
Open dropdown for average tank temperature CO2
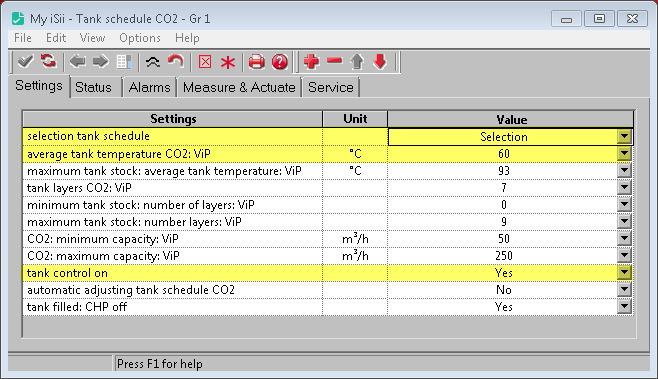tap(624, 154)
